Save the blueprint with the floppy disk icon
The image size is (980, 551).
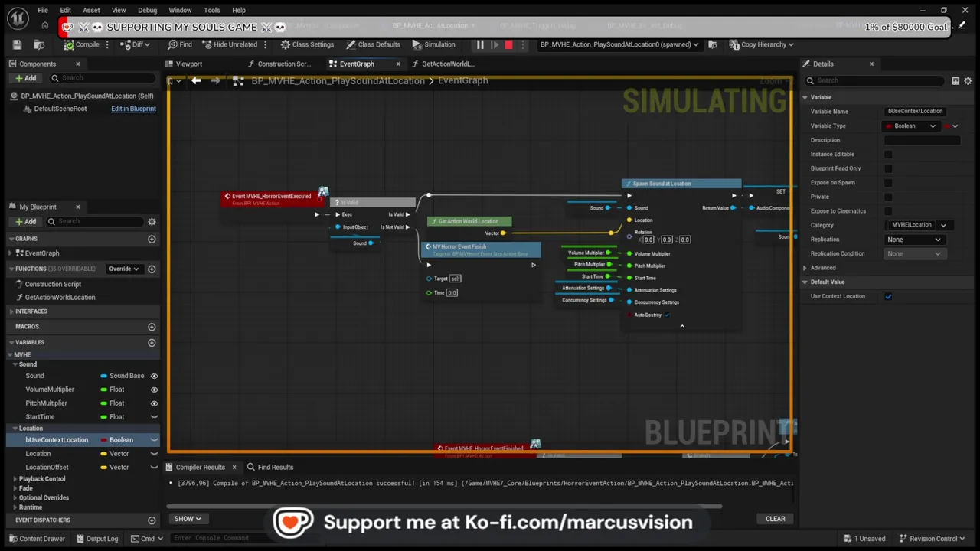click(18, 44)
